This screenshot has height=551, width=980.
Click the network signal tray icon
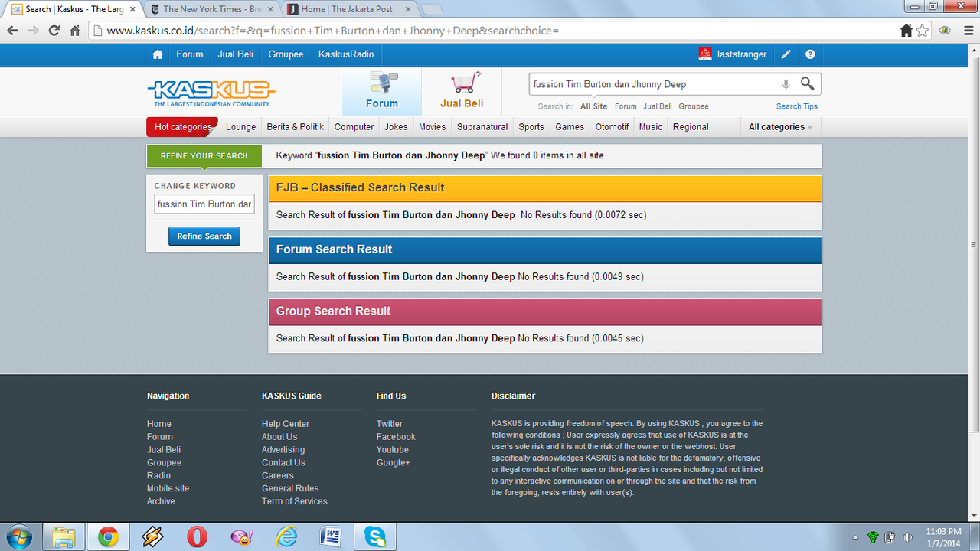[873, 537]
